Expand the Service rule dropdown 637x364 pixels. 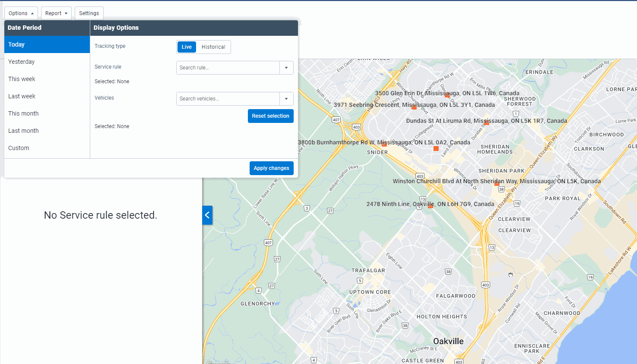(x=286, y=68)
